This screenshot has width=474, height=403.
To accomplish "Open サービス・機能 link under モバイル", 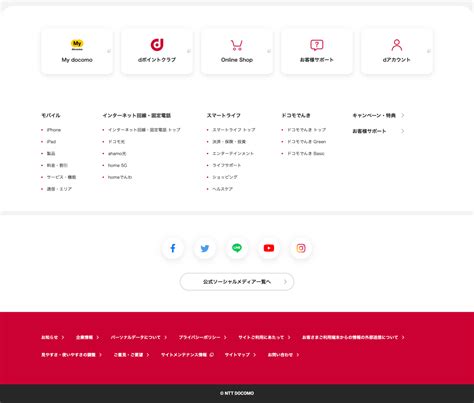I will coord(61,177).
